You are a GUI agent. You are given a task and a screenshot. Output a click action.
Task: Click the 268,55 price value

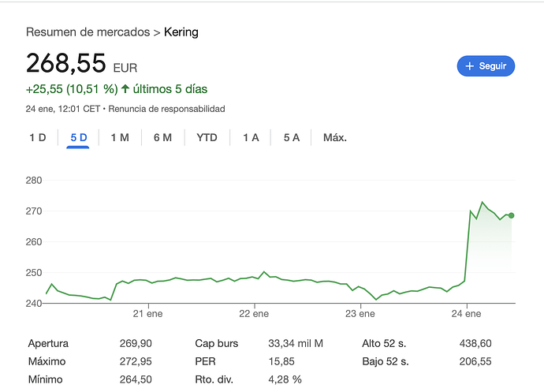66,63
